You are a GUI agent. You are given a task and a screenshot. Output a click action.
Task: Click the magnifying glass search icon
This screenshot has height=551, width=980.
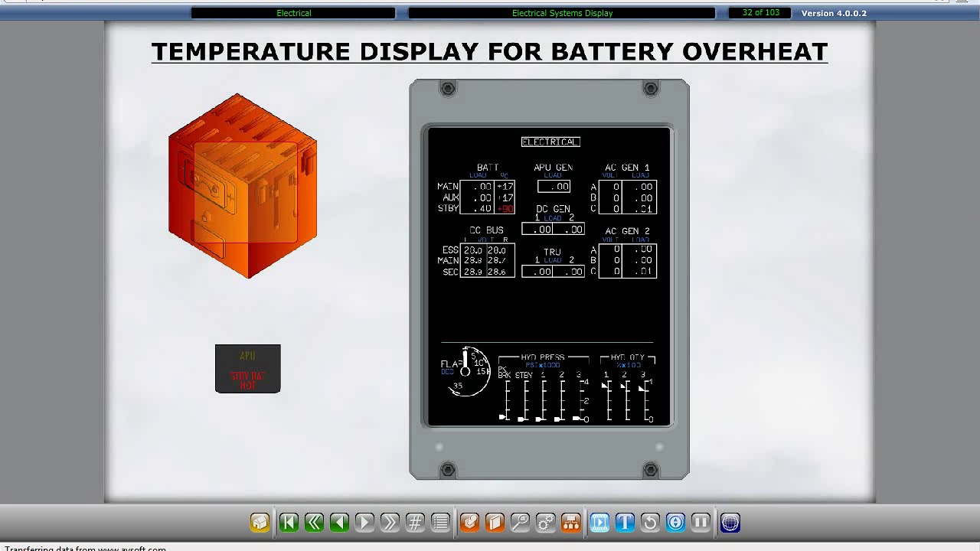pyautogui.click(x=520, y=523)
